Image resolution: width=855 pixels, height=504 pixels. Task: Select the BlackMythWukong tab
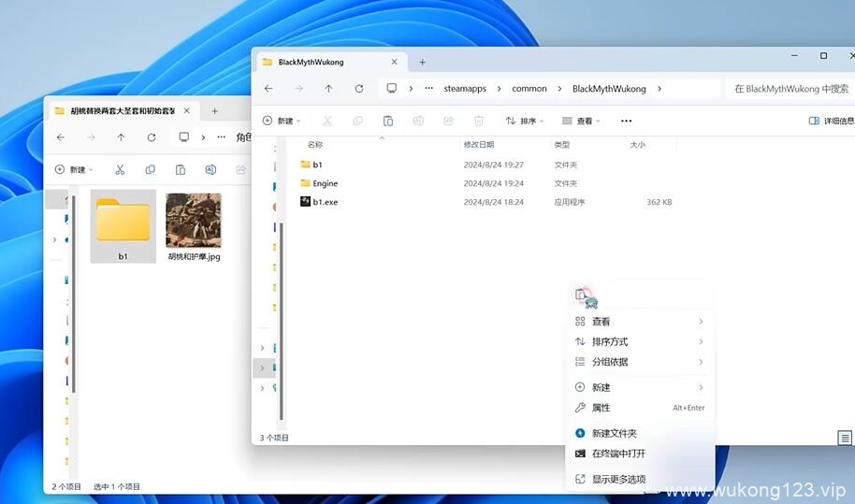tap(331, 62)
